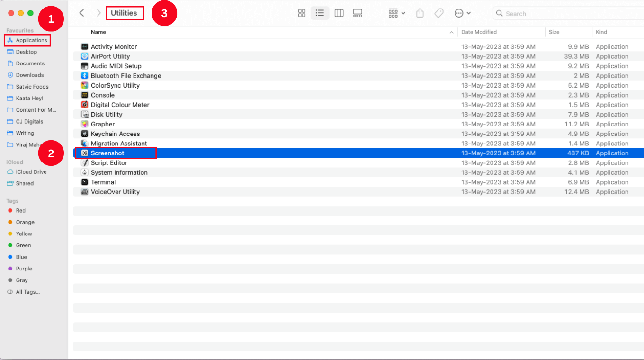Screen dimensions: 644x360
Task: Click the AirPort Utility icon
Action: (85, 56)
